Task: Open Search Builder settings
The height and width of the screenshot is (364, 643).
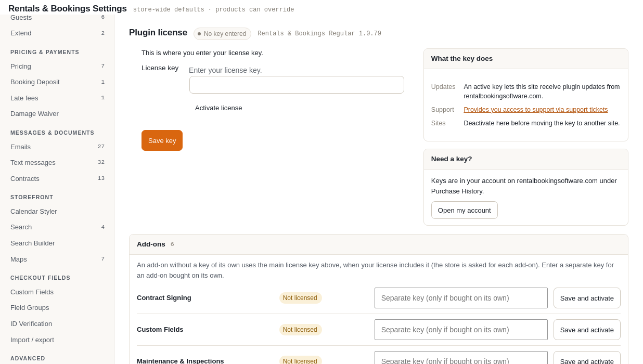Action: 57,243
